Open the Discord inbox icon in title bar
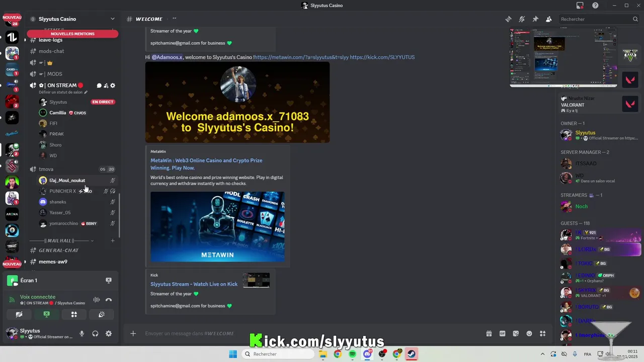The height and width of the screenshot is (362, 644). click(580, 6)
